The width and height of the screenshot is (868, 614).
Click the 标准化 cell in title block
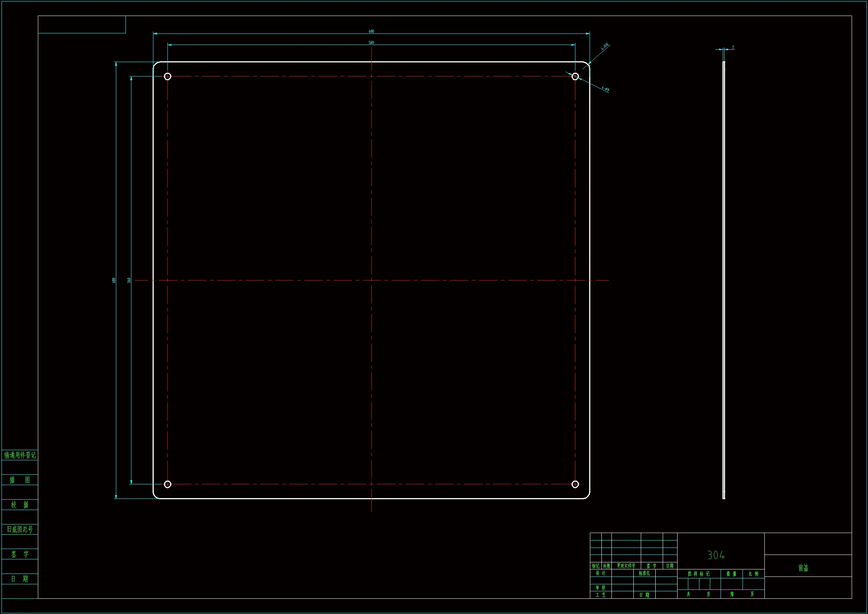pyautogui.click(x=644, y=573)
